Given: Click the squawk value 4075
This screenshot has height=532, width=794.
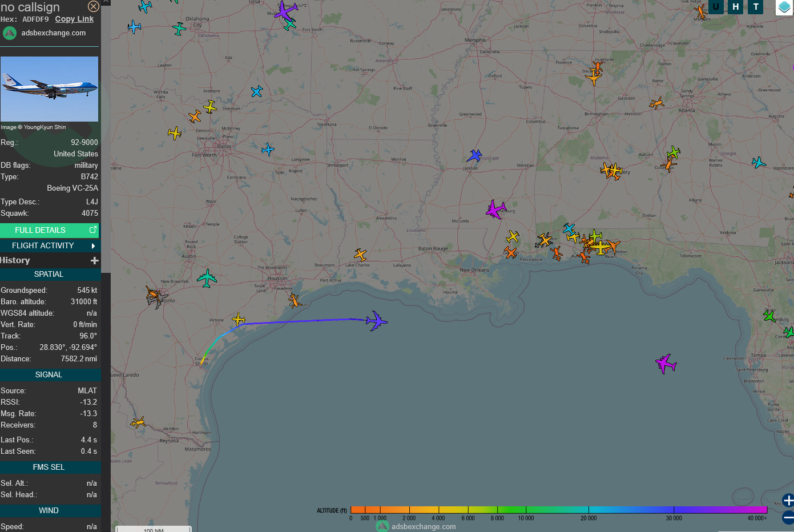Looking at the screenshot, I should [x=90, y=213].
